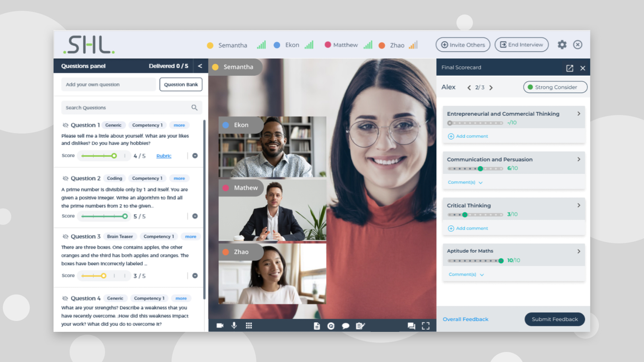Click Zhao's signal strength bars
The width and height of the screenshot is (644, 362).
tap(413, 45)
